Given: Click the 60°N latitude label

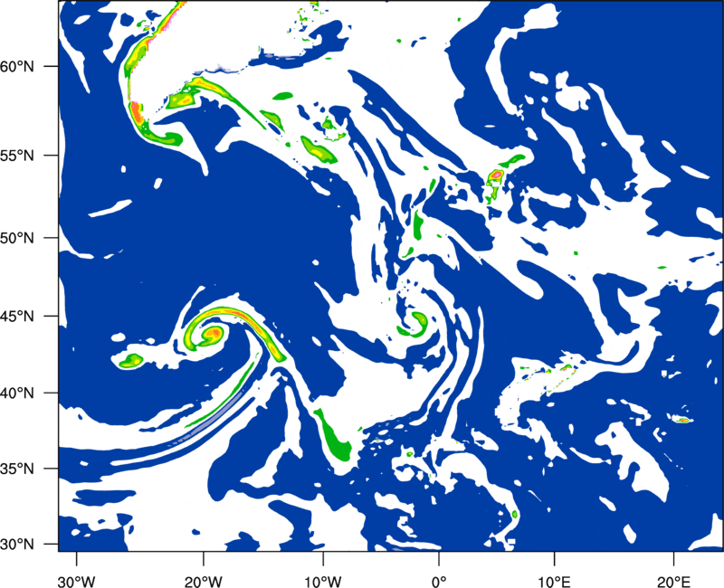Looking at the screenshot, I should point(17,67).
